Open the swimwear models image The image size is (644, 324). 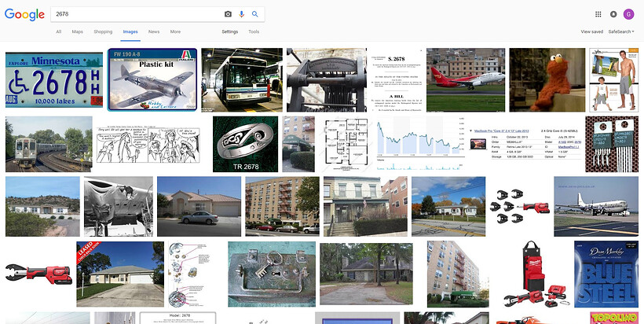[x=614, y=79]
